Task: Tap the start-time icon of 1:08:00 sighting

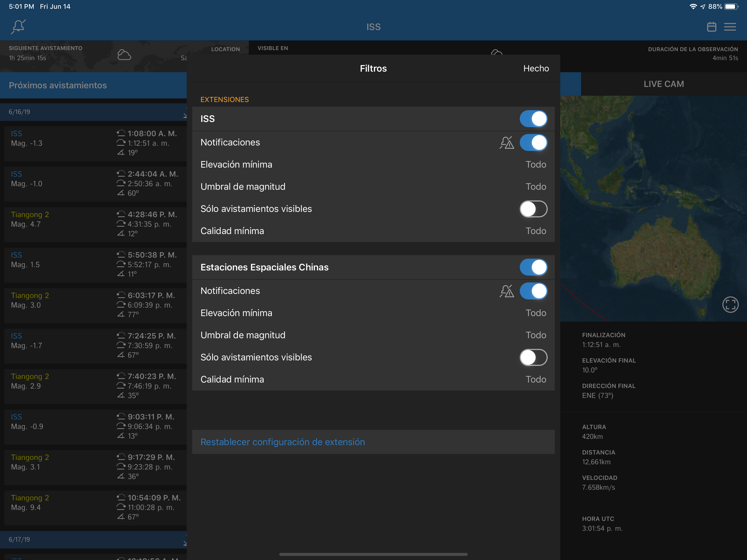Action: pyautogui.click(x=121, y=133)
